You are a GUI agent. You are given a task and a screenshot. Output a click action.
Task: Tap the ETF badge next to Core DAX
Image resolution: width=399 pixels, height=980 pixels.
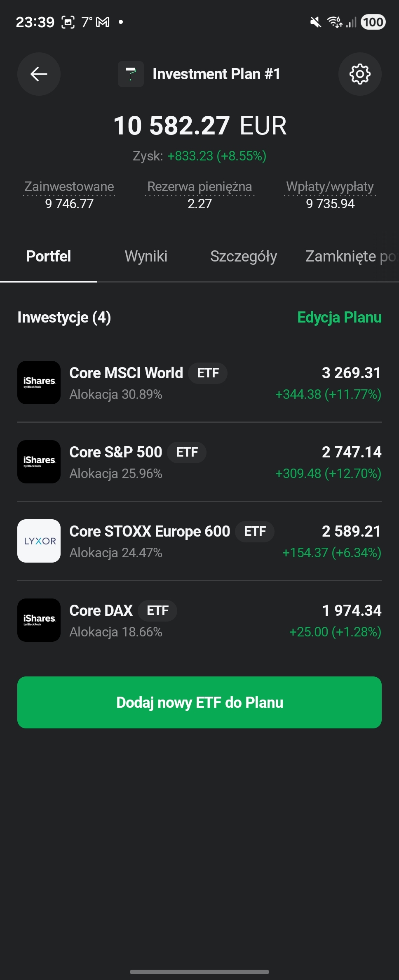coord(157,611)
